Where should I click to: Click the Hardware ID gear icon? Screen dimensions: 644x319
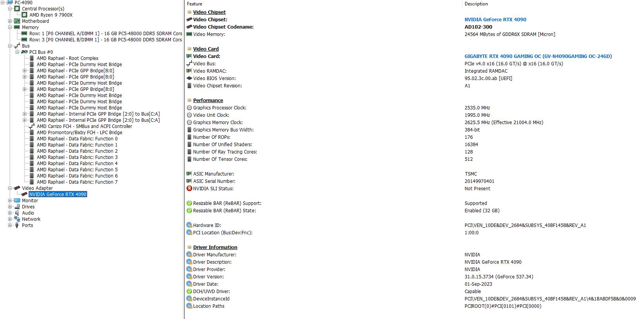[x=189, y=225]
